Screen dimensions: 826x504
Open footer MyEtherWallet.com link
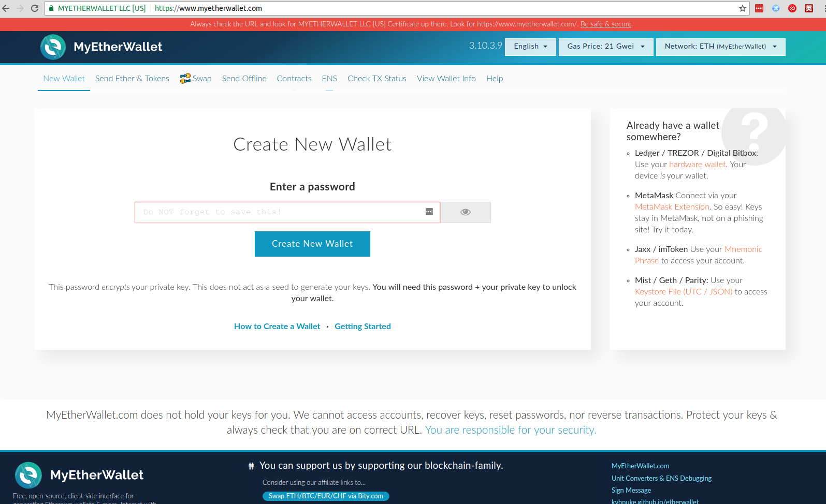click(x=640, y=466)
